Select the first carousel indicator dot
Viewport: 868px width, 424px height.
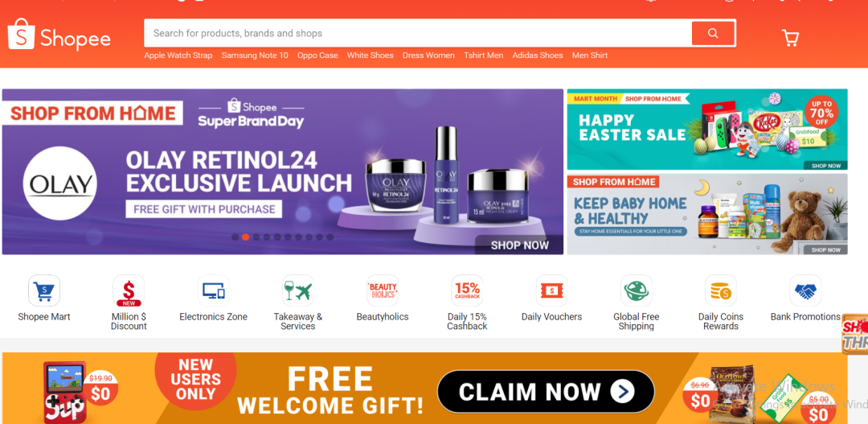click(x=235, y=237)
